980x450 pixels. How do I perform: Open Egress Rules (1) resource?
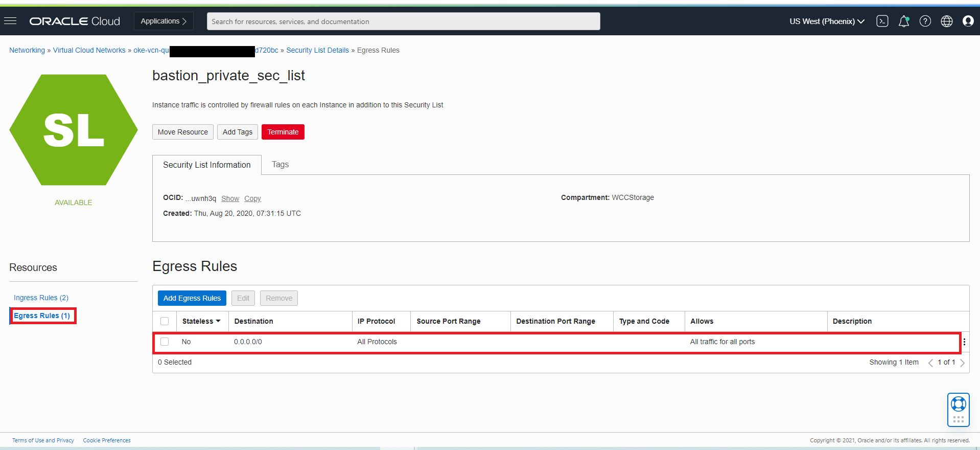pos(42,316)
